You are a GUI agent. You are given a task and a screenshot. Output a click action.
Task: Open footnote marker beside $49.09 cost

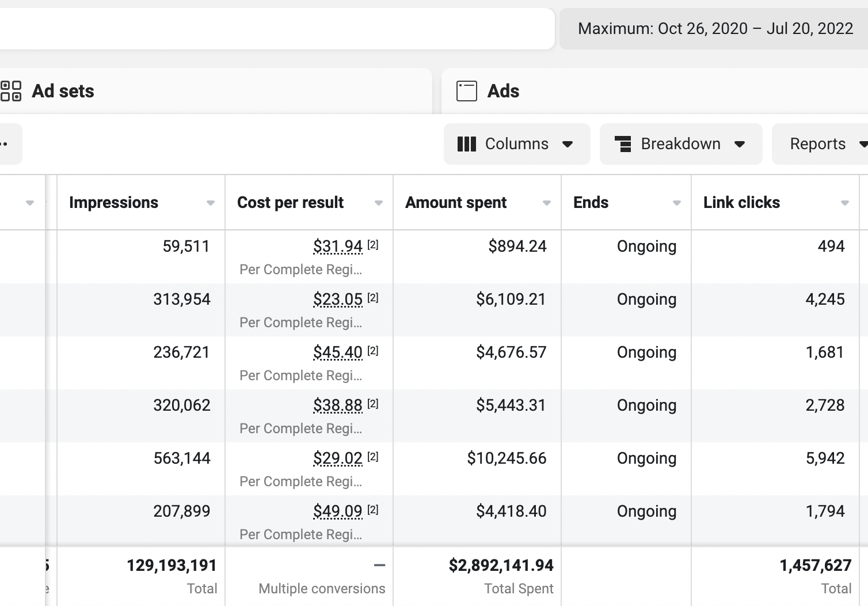click(x=373, y=510)
